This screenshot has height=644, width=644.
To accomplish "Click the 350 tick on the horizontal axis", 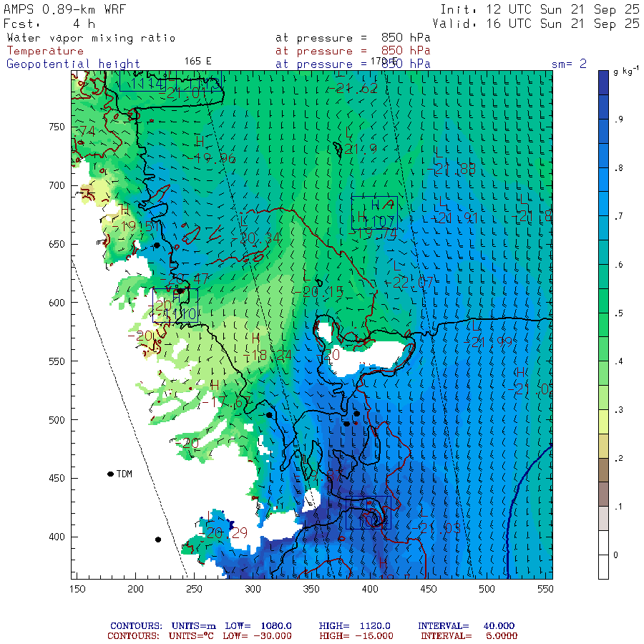I will [x=311, y=589].
